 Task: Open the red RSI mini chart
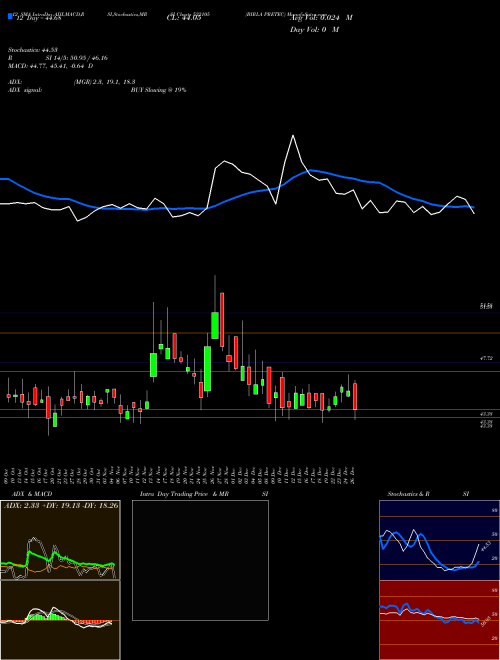coord(439,620)
